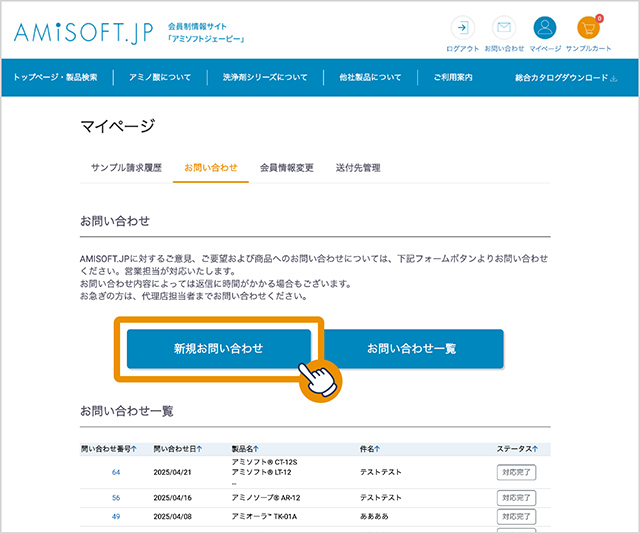This screenshot has height=534, width=640.
Task: Switch to the 会員情報変更 tab
Action: click(x=286, y=167)
